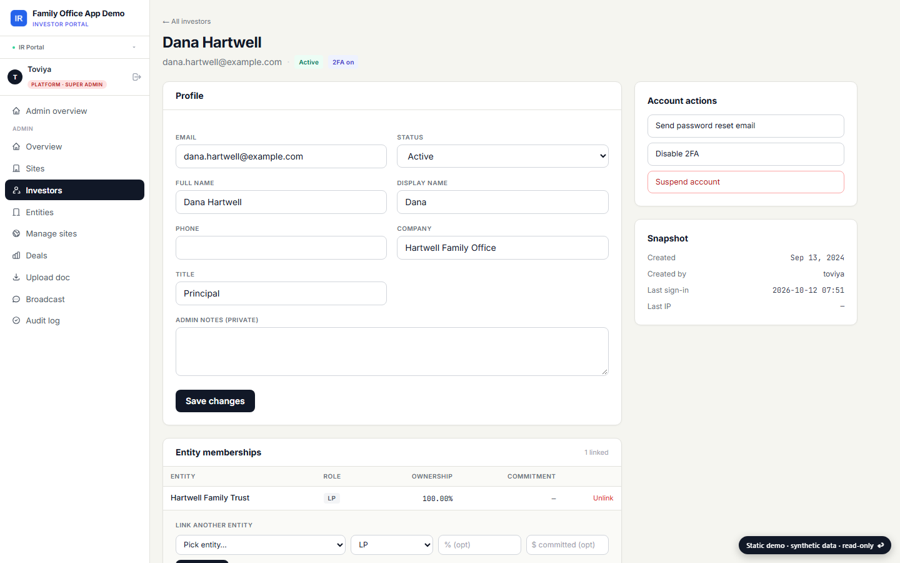Click the 100.00% ownership value
The width and height of the screenshot is (900, 563).
pos(437,499)
